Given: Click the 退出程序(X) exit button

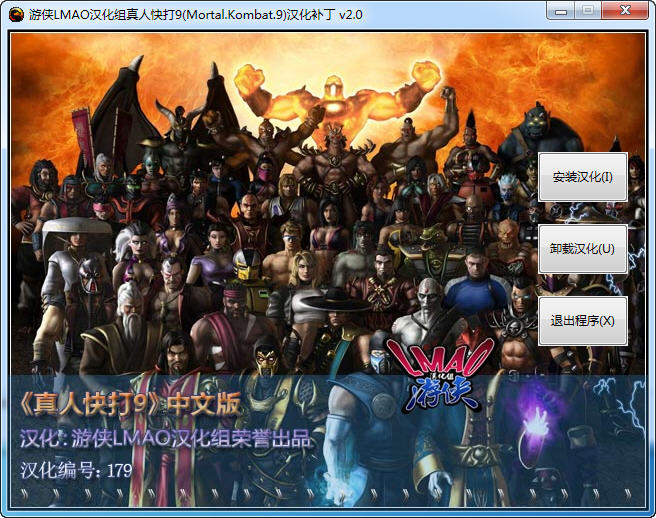Looking at the screenshot, I should pos(582,321).
